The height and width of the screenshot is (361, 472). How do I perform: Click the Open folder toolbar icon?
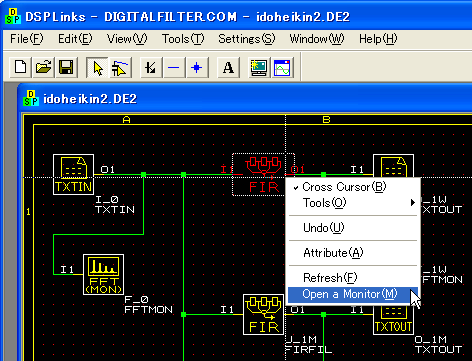coord(43,67)
